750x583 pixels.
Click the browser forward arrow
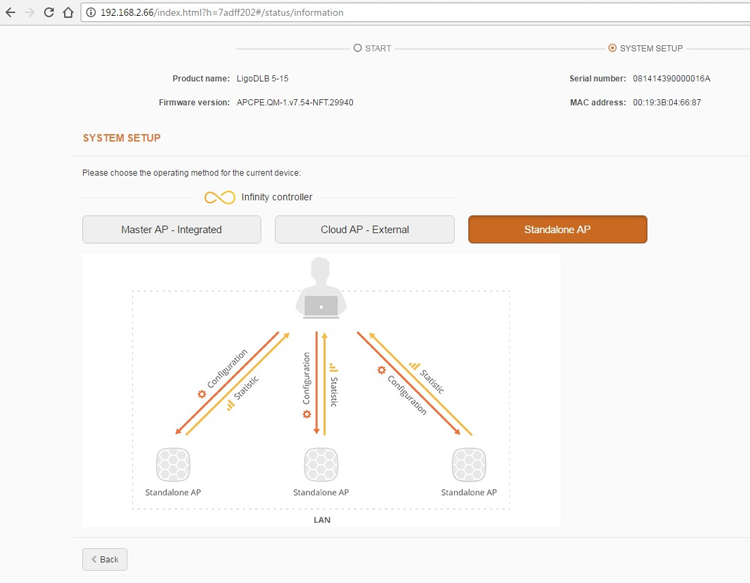point(30,12)
